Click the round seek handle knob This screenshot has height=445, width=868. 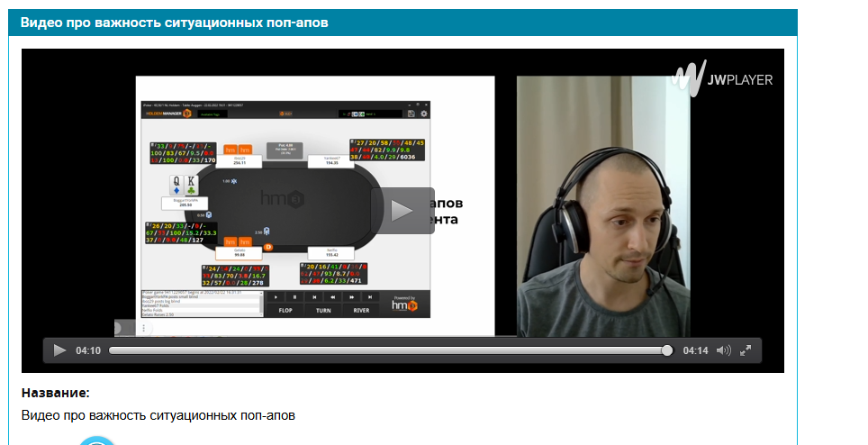[x=667, y=350]
